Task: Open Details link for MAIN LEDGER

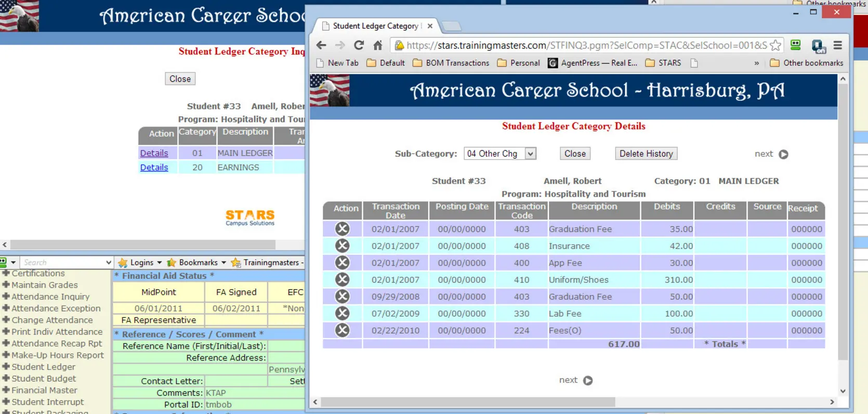Action: pyautogui.click(x=154, y=153)
